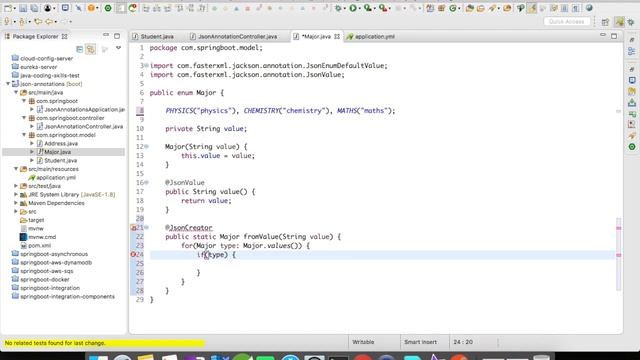Toggle fold of imports at line 3
640x360 pixels.
147,65
